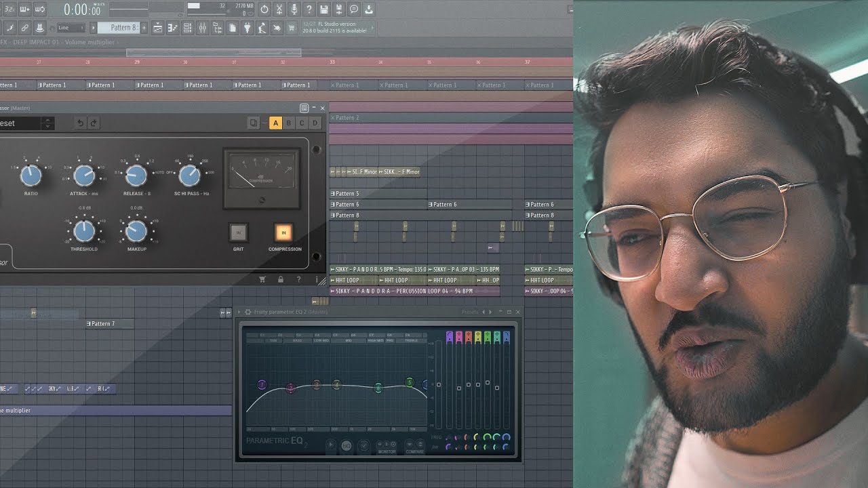Click the MAKEUP knob

click(136, 231)
